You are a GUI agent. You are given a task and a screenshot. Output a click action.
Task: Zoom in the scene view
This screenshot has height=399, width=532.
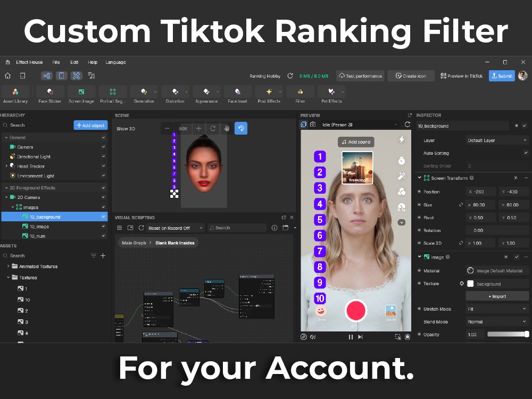[199, 129]
